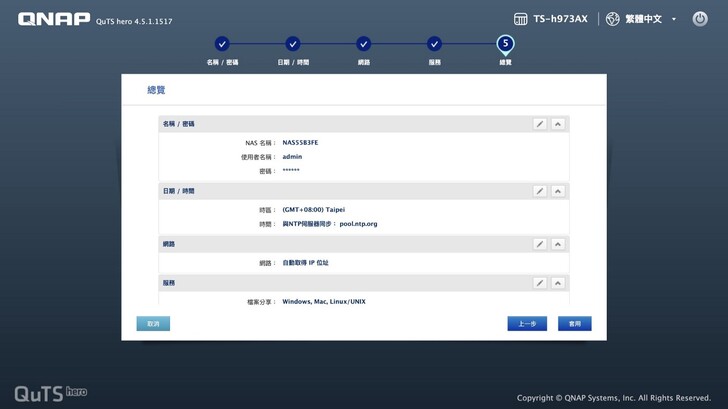The image size is (728, 409).
Task: Go to step 2 日期 / 時間
Action: pyautogui.click(x=293, y=44)
